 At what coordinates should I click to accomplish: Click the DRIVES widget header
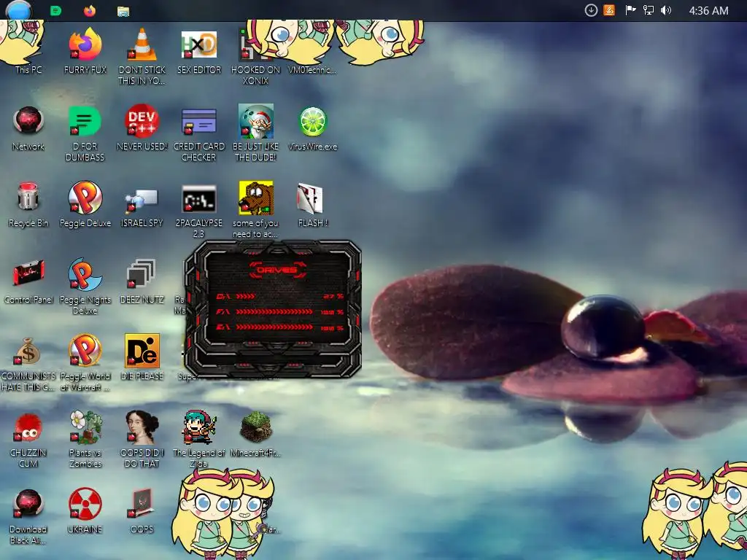(277, 270)
